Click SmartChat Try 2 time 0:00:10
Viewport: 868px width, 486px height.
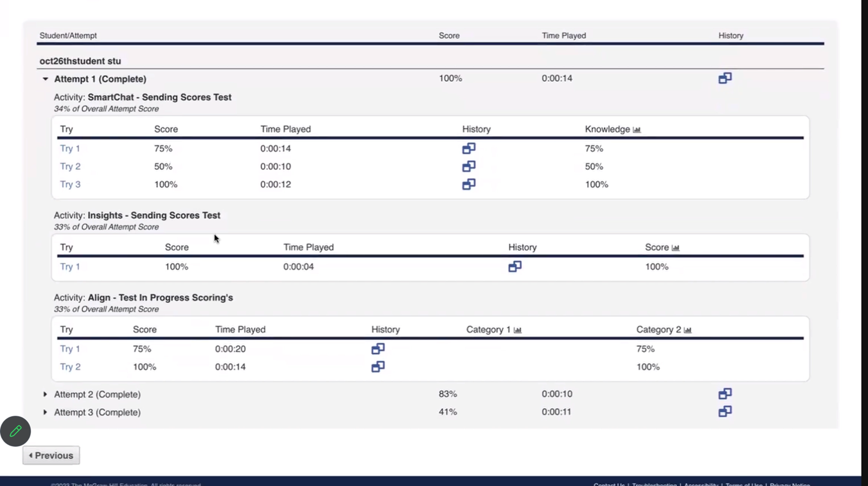pos(275,166)
